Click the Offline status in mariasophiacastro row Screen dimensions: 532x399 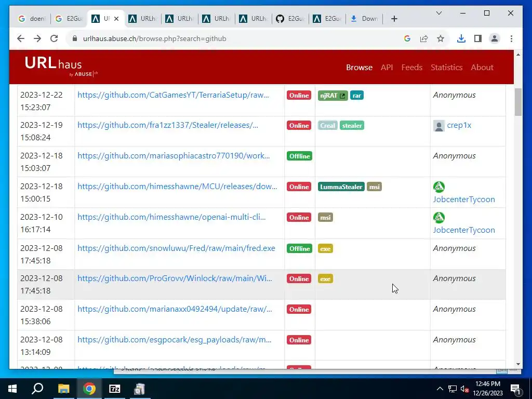pyautogui.click(x=299, y=156)
